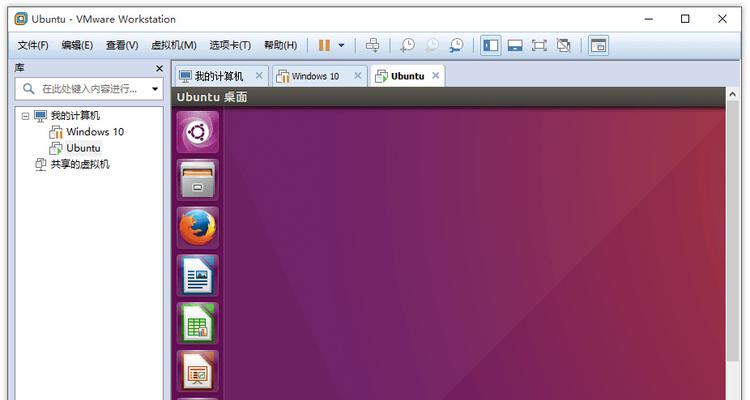The height and width of the screenshot is (400, 750).
Task: Click the console view icon in toolbar
Action: point(598,45)
